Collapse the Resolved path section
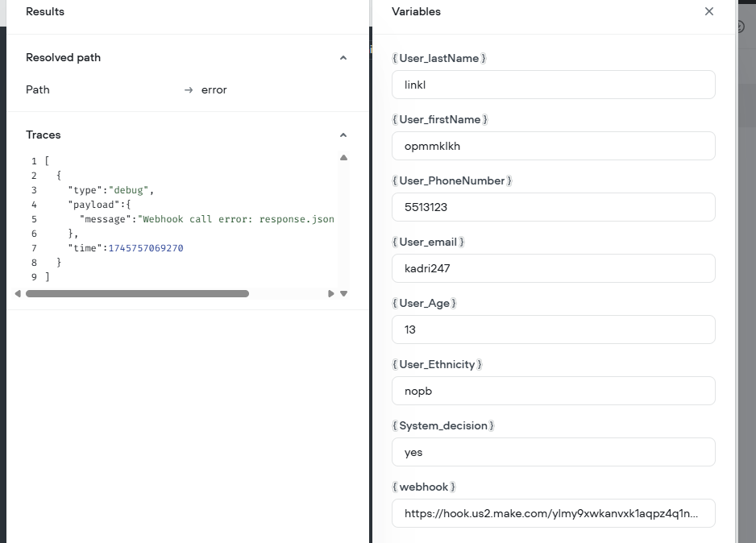Image resolution: width=756 pixels, height=543 pixels. coord(343,58)
